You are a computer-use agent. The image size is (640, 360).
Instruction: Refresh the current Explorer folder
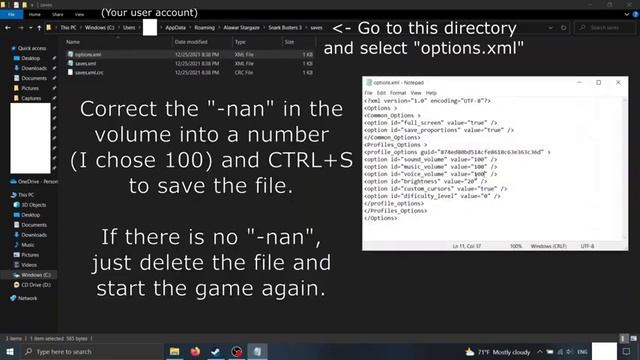(564, 28)
